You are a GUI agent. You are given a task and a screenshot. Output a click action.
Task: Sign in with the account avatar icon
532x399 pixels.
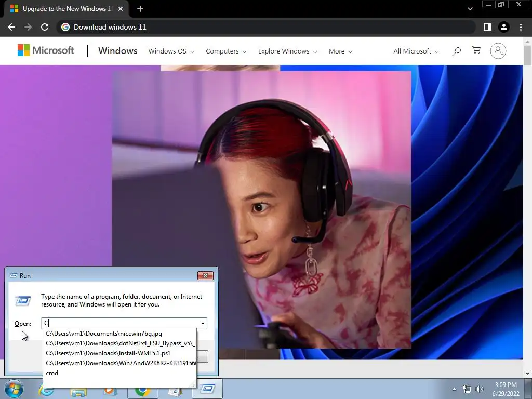click(498, 51)
